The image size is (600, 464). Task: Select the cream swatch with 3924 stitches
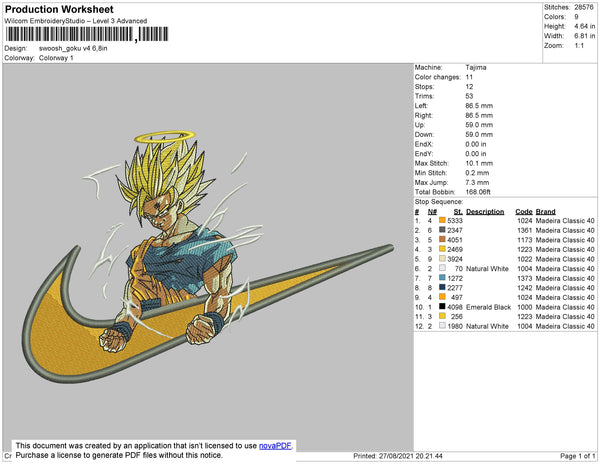point(442,259)
